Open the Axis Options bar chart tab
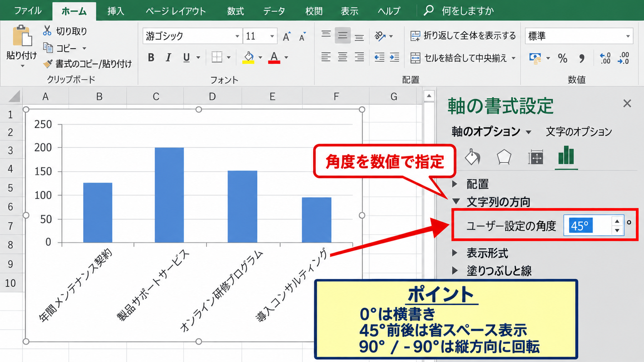The width and height of the screenshot is (644, 362). tap(566, 155)
